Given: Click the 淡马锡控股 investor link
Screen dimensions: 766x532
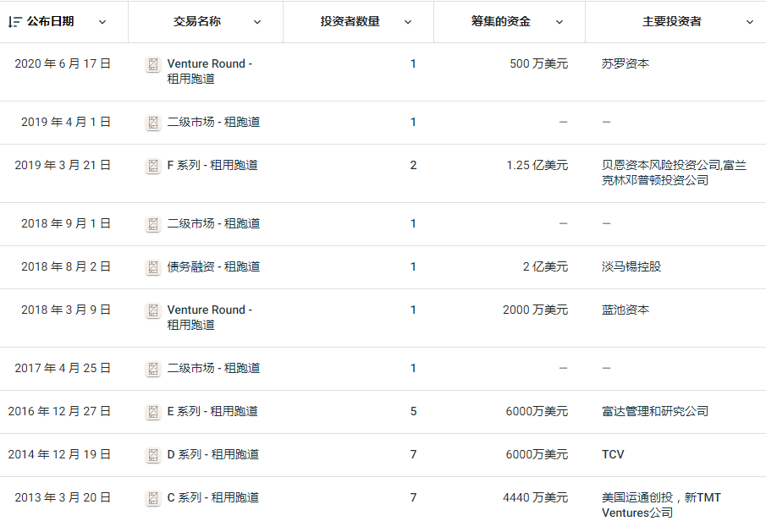Looking at the screenshot, I should pos(631,266).
